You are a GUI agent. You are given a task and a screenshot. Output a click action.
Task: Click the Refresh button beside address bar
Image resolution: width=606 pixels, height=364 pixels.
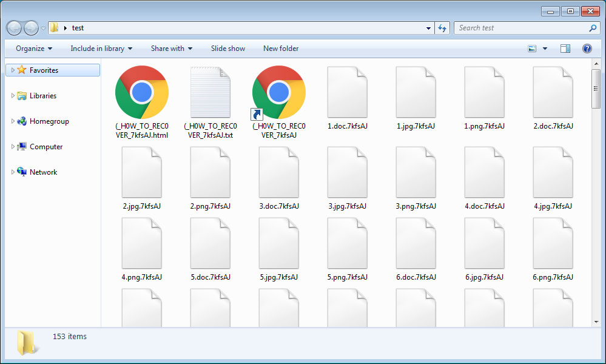click(442, 28)
